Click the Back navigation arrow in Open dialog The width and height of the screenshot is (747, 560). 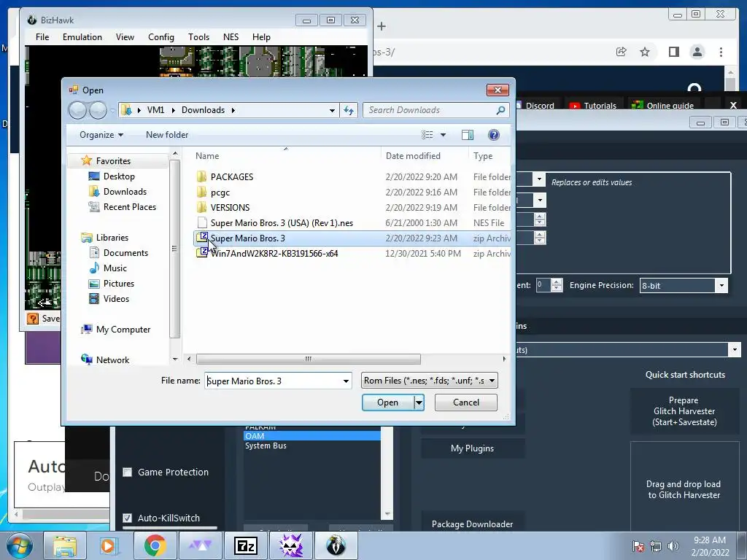[x=77, y=111]
